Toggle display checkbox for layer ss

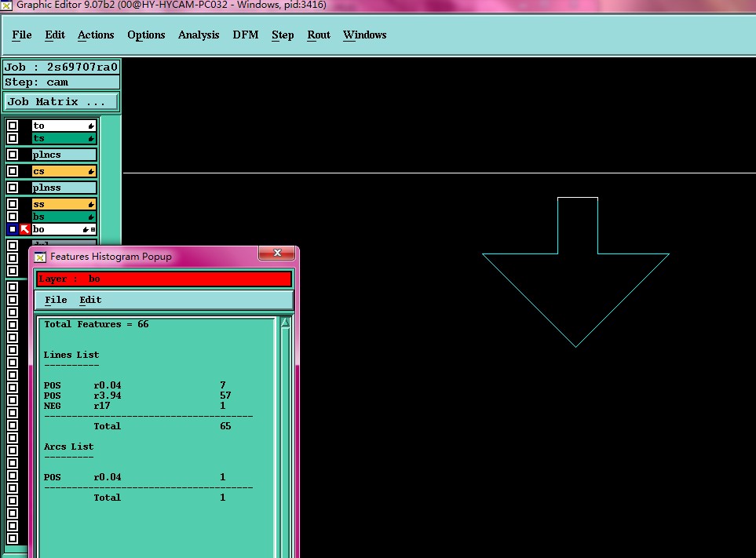13,204
